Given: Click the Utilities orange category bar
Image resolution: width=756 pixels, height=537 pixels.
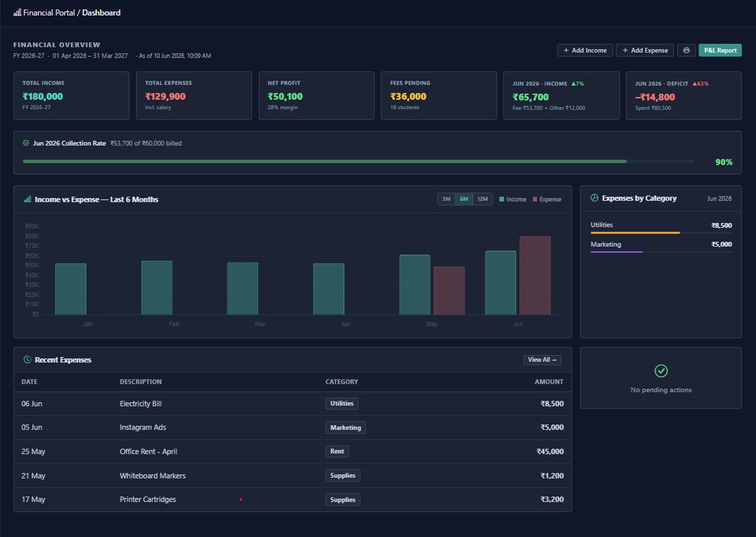Looking at the screenshot, I should coord(635,233).
